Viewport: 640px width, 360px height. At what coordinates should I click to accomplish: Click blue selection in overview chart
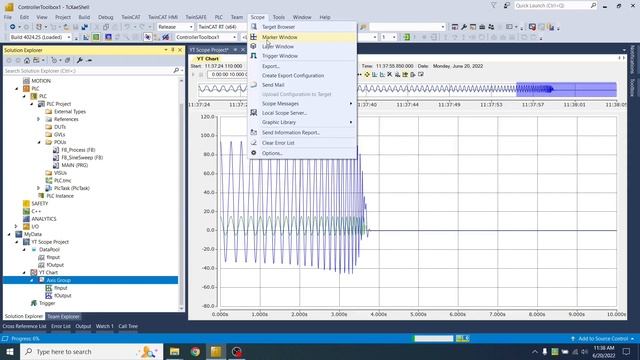point(566,89)
